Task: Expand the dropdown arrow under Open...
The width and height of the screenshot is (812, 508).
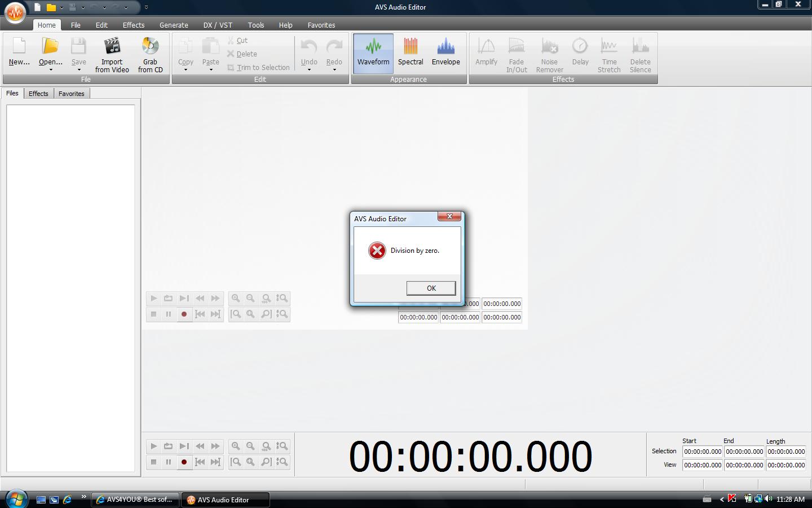Action: 51,69
